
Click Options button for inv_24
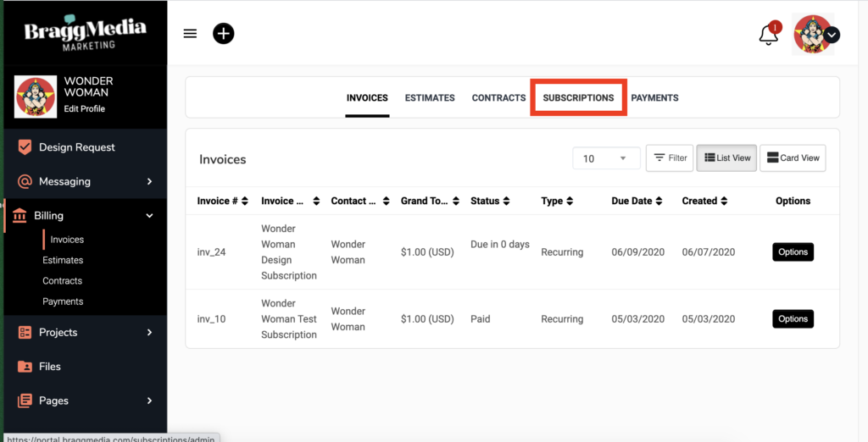(793, 252)
